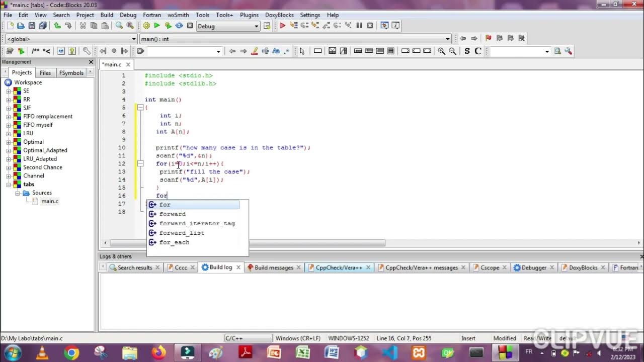The width and height of the screenshot is (644, 362).
Task: Open the incremental search text dropdown arrow
Action: point(218,51)
